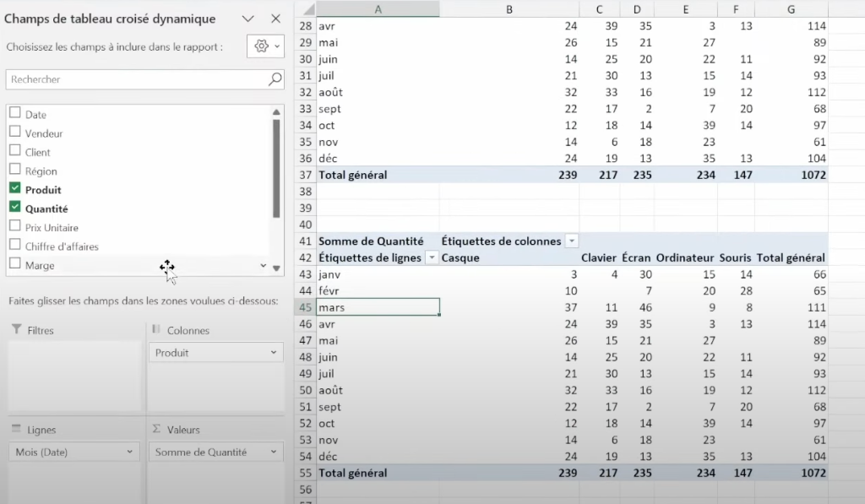The width and height of the screenshot is (865, 504).
Task: Click the 'Somme de Quantité' cell in row 41
Action: pyautogui.click(x=378, y=241)
